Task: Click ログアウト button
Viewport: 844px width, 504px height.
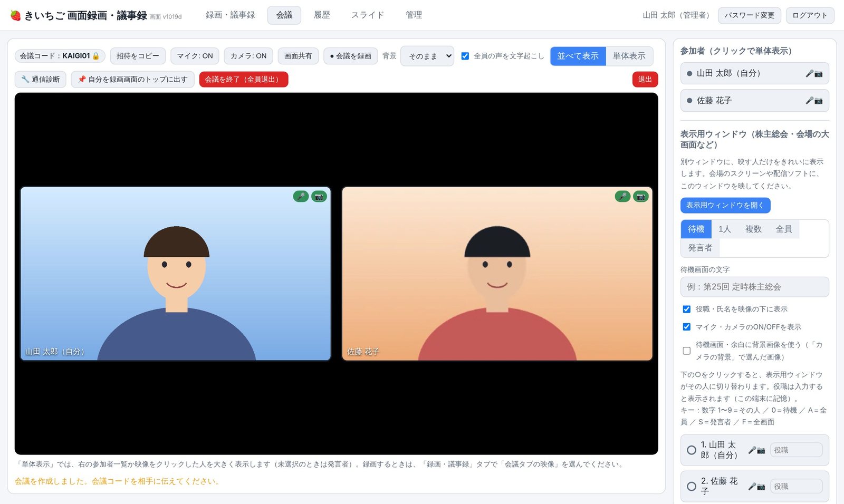Action: [x=810, y=15]
